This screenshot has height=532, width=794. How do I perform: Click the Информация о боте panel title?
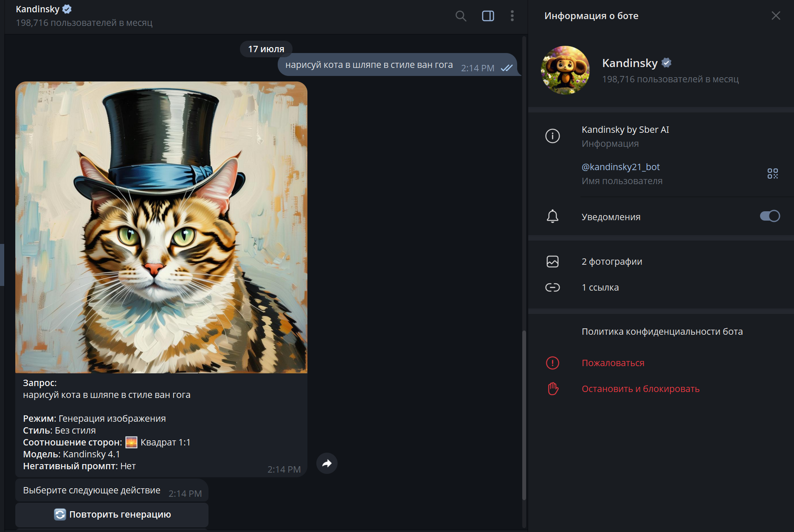coord(591,16)
